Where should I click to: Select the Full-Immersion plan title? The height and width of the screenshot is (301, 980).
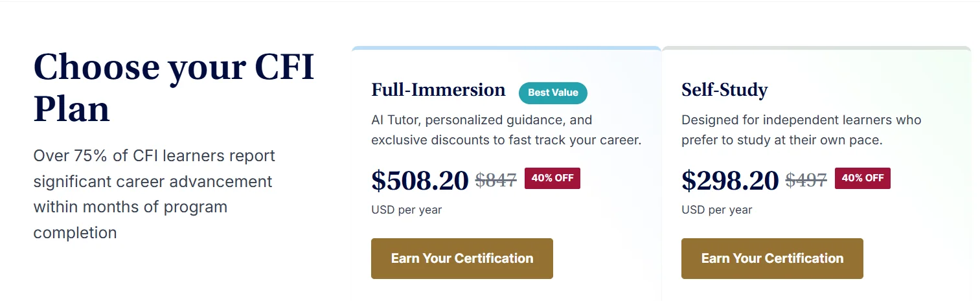(x=439, y=90)
